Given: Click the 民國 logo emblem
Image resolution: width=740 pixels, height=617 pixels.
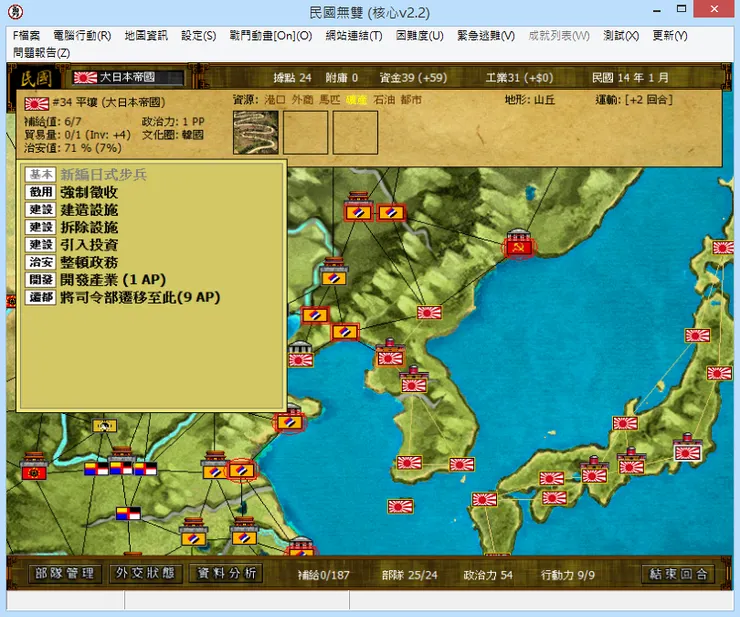Looking at the screenshot, I should (36, 78).
